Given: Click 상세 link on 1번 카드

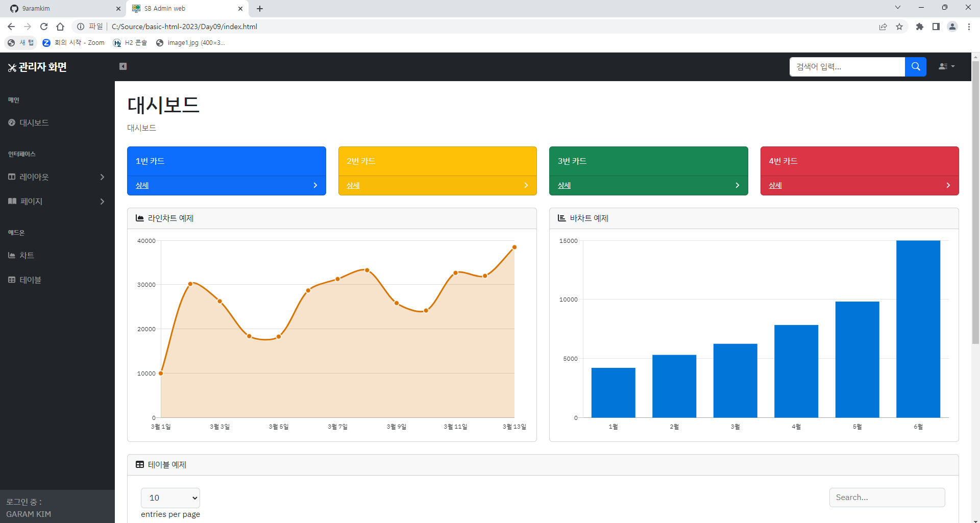Looking at the screenshot, I should tap(142, 185).
